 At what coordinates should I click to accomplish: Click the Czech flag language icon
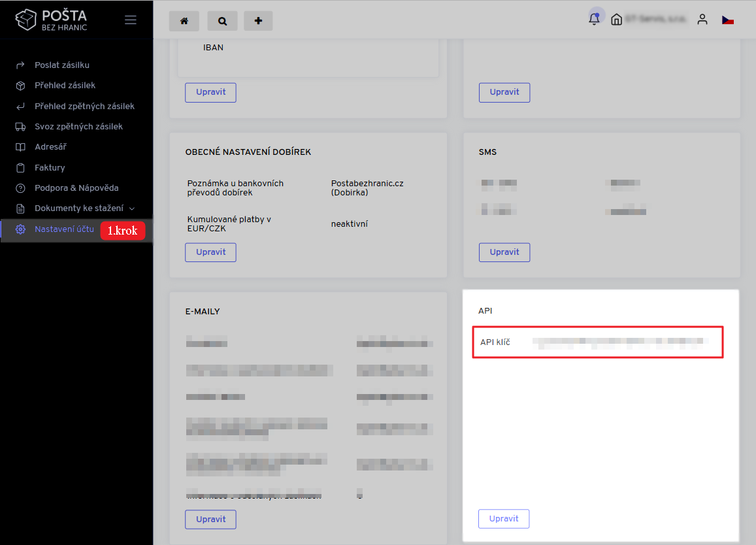[727, 20]
